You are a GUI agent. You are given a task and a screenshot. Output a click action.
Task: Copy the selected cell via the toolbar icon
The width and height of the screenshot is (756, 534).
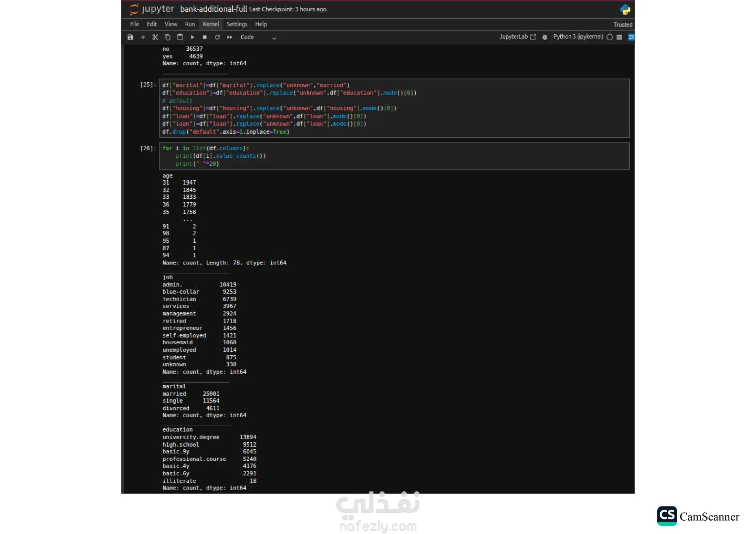click(167, 37)
